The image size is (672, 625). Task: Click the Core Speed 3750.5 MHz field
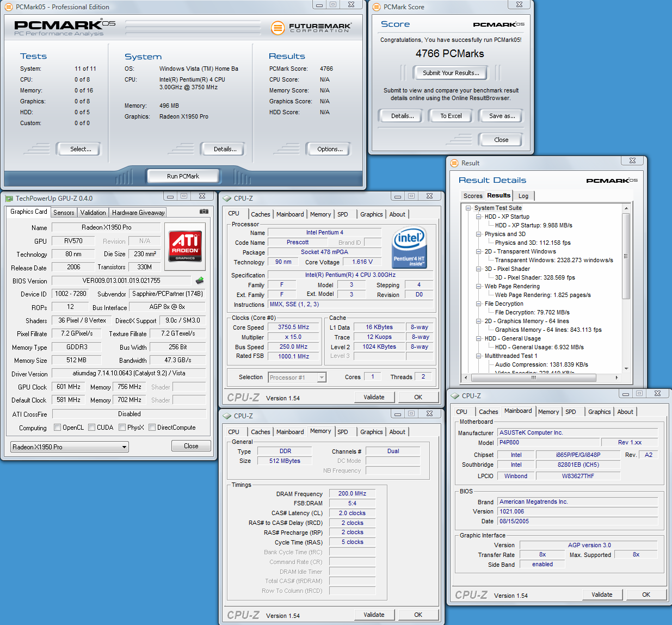tap(293, 327)
